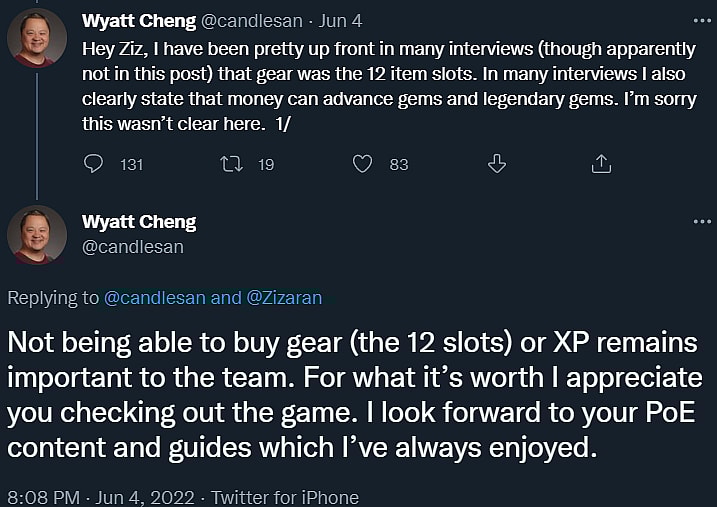This screenshot has width=717, height=507.
Task: Click the download icon under first tweet
Action: click(497, 164)
